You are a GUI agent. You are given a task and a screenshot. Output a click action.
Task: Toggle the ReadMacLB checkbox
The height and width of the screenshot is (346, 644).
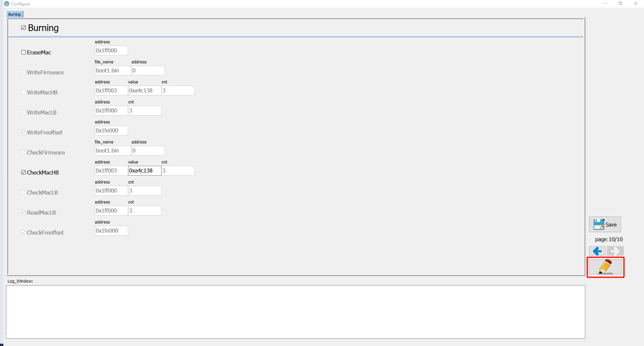pyautogui.click(x=24, y=213)
